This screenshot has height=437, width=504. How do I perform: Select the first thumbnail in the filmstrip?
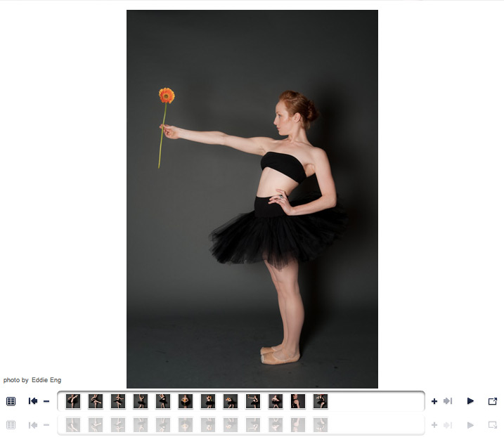pyautogui.click(x=73, y=401)
